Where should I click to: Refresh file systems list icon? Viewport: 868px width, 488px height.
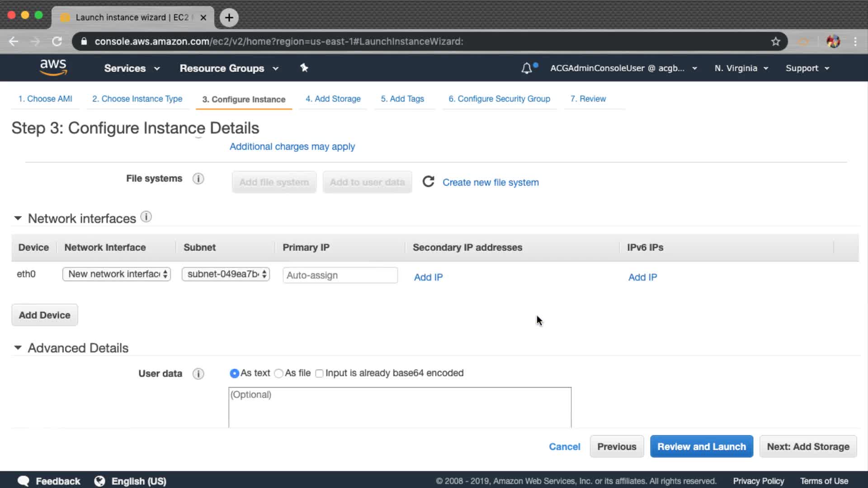(428, 182)
